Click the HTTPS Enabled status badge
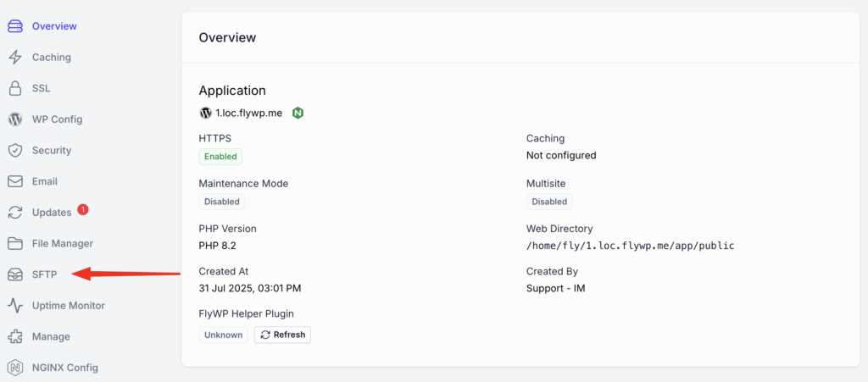The width and height of the screenshot is (868, 382). [220, 157]
